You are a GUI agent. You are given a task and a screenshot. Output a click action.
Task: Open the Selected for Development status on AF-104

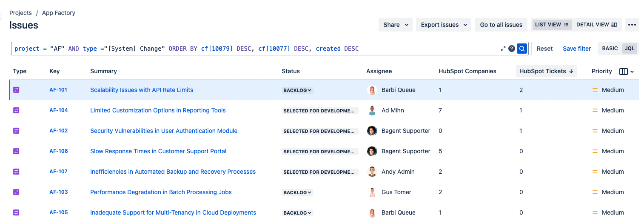(320, 111)
